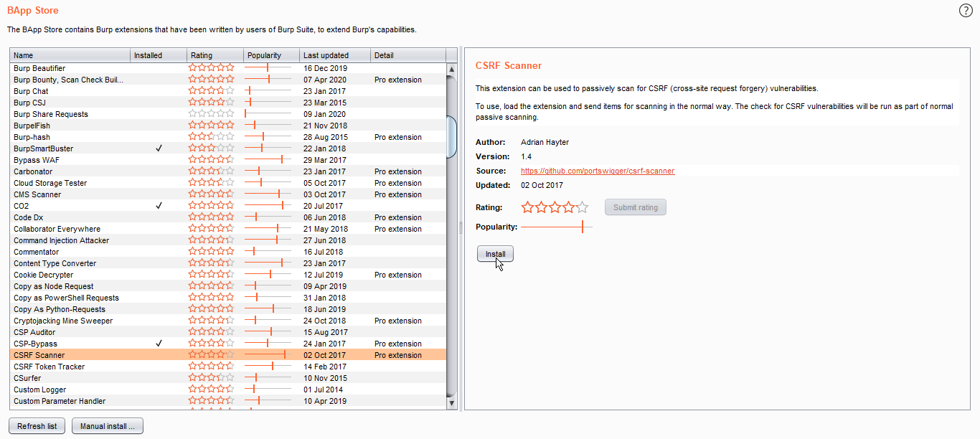Viewport: 980px width, 439px height.
Task: Sort by the Detail column header
Action: click(x=408, y=55)
